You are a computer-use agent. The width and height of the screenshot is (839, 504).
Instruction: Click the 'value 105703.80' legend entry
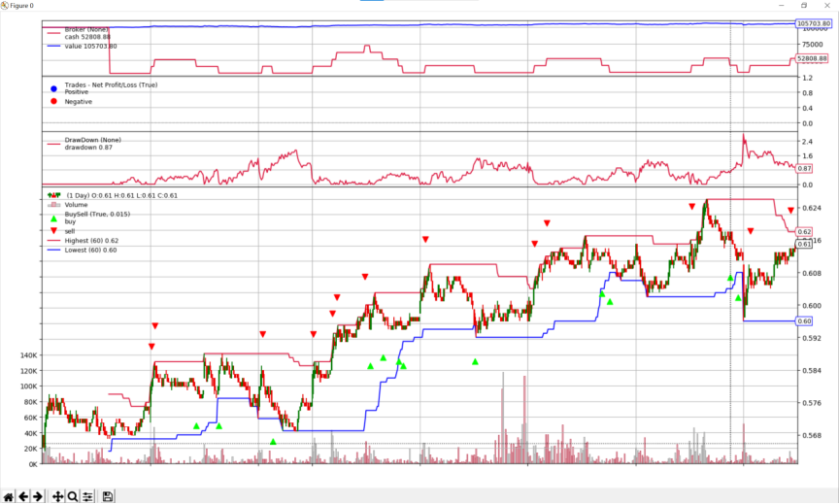90,46
